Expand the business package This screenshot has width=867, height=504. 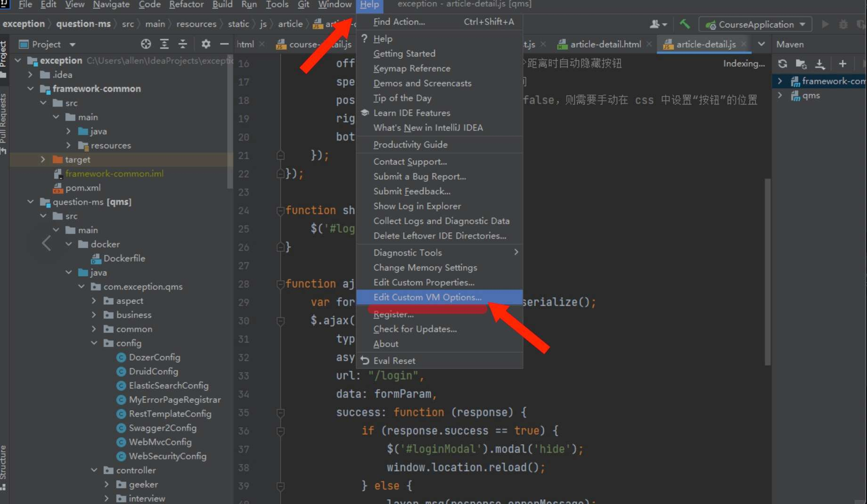(94, 315)
